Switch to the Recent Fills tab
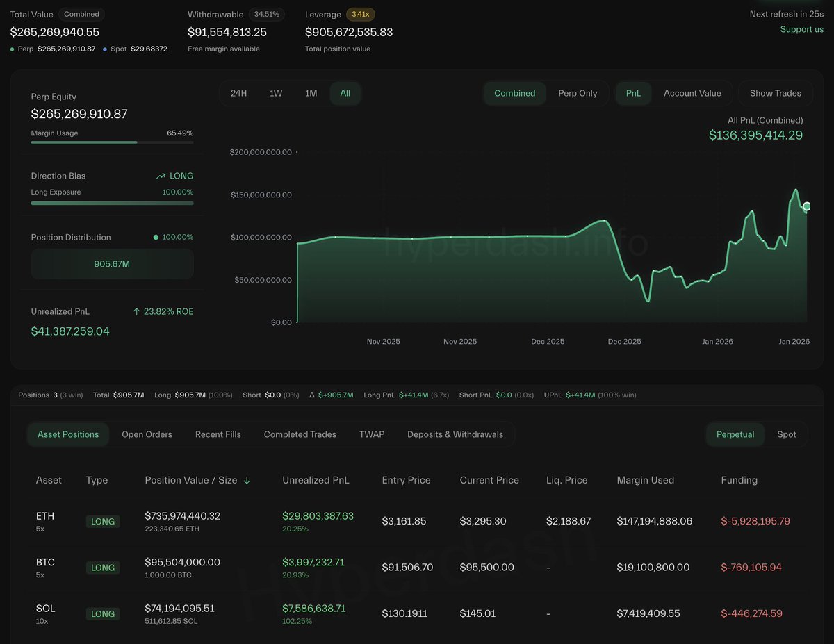This screenshot has width=834, height=644. (x=218, y=434)
